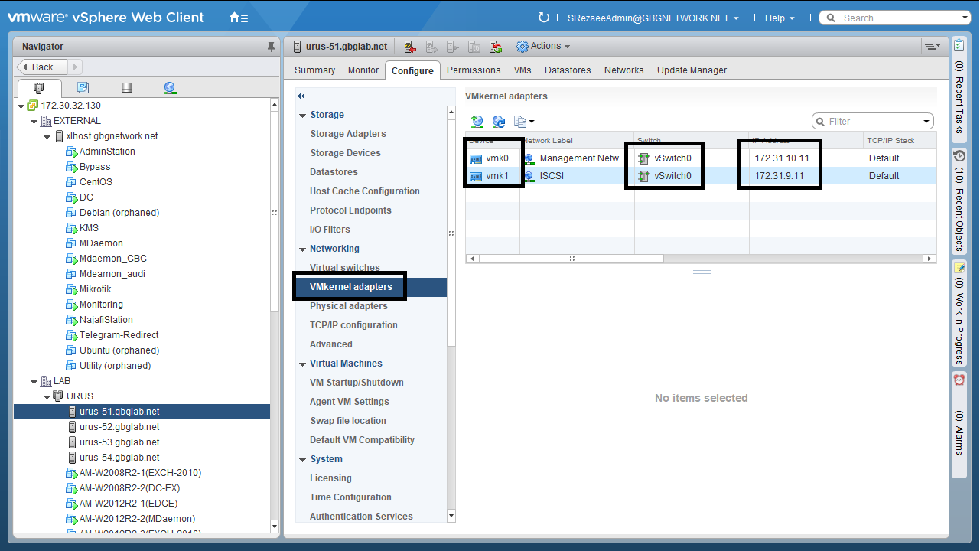Switch to Networking inventory view icon
The width and height of the screenshot is (980, 551).
pos(170,88)
